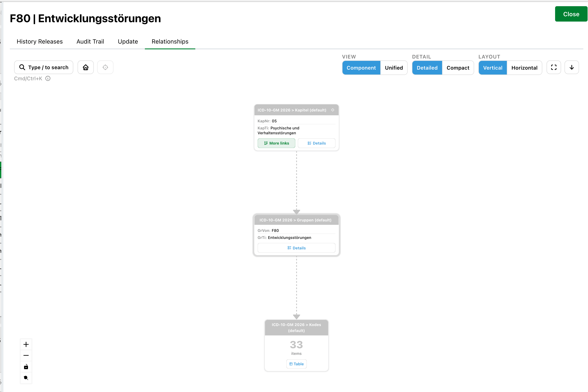Open the History Releases tab
This screenshot has height=392, width=588.
[40, 41]
